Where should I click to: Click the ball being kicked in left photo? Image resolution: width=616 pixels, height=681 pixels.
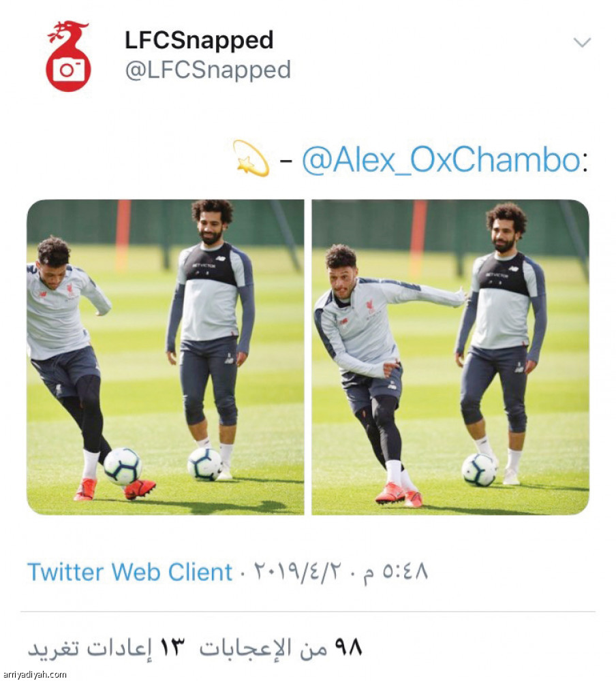point(122,466)
